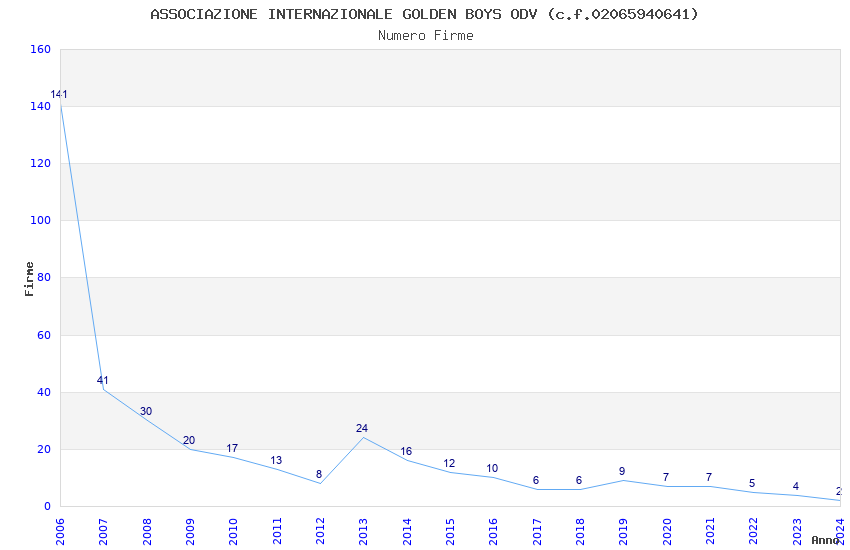Click the 2008 x-axis year label
The image size is (850, 550).
pos(146,531)
